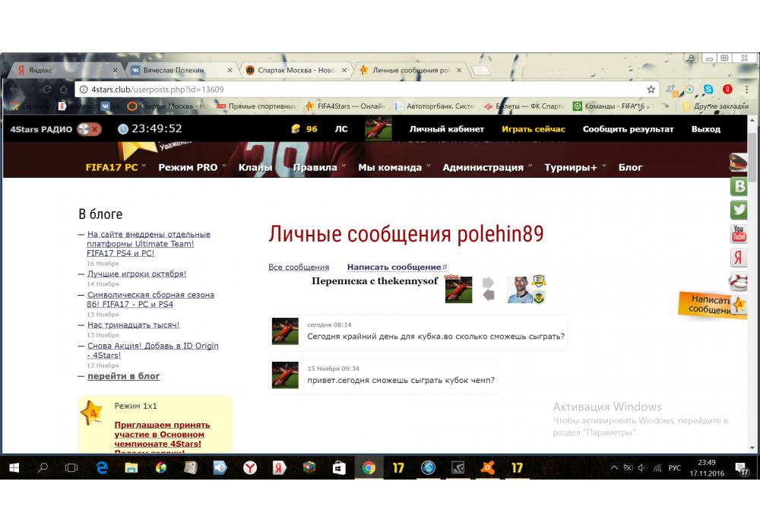The height and width of the screenshot is (532, 760).
Task: Open Microsoft Edge from the taskbar
Action: coord(101,468)
